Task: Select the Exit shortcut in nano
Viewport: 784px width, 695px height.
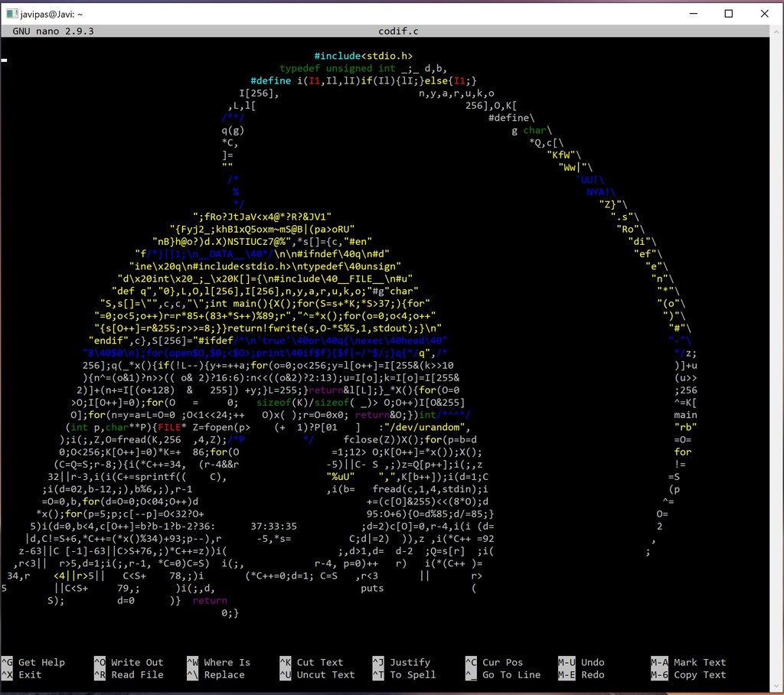Action: (x=30, y=675)
